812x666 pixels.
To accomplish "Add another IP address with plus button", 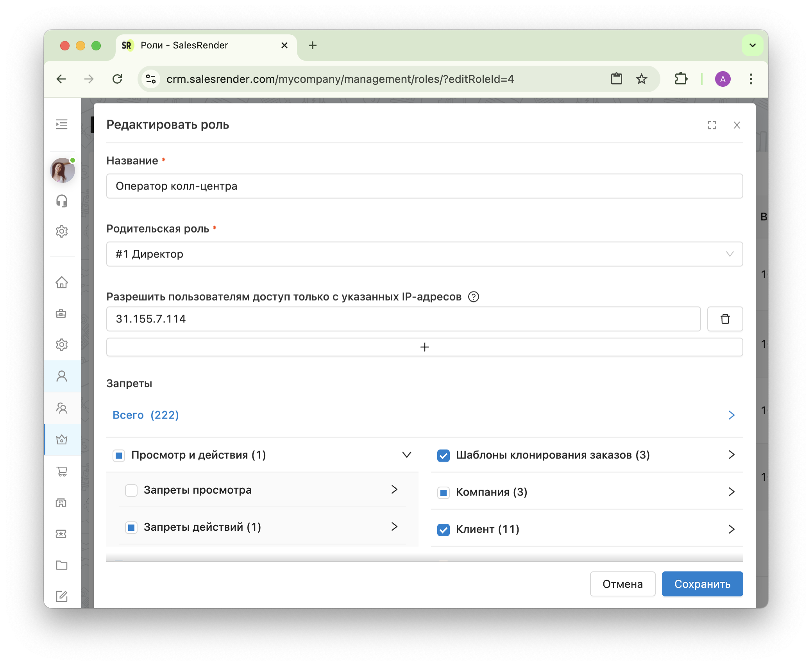I will pyautogui.click(x=425, y=347).
